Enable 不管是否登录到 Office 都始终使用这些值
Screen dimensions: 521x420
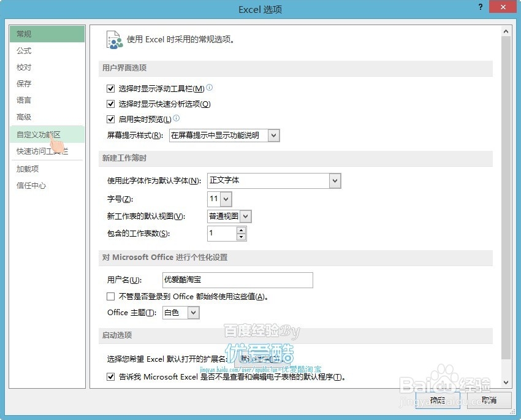click(111, 296)
